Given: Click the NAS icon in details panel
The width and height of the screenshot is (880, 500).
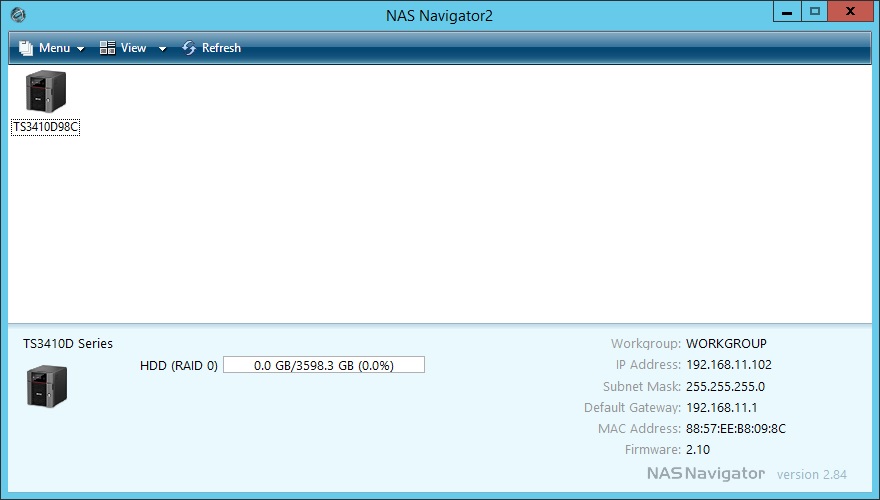Looking at the screenshot, I should coord(46,385).
